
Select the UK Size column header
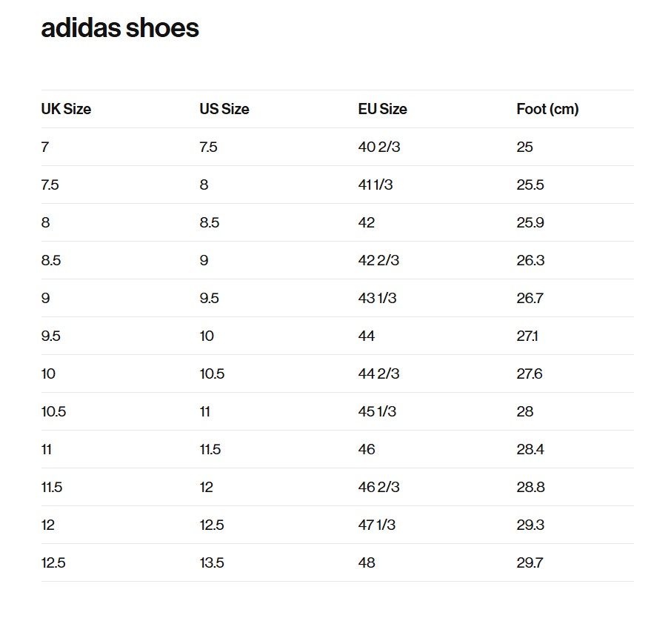66,109
